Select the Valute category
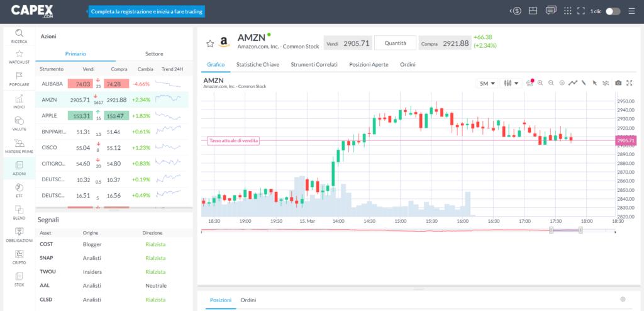 19,124
